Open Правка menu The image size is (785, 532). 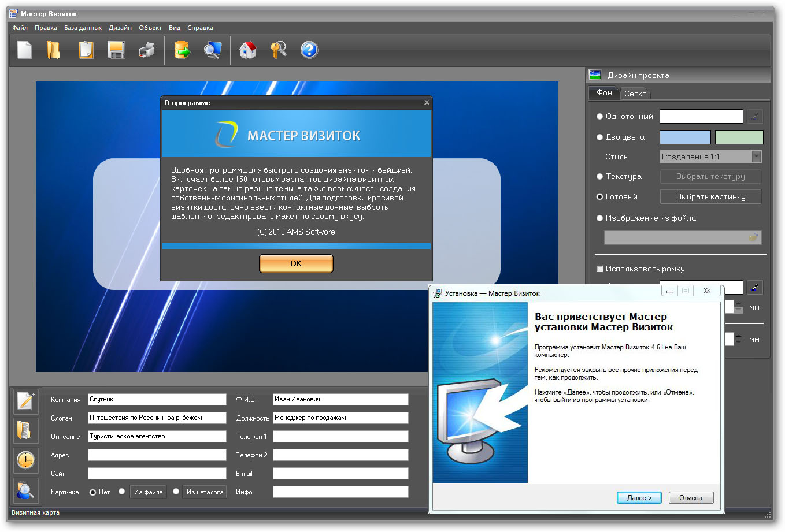pyautogui.click(x=46, y=28)
